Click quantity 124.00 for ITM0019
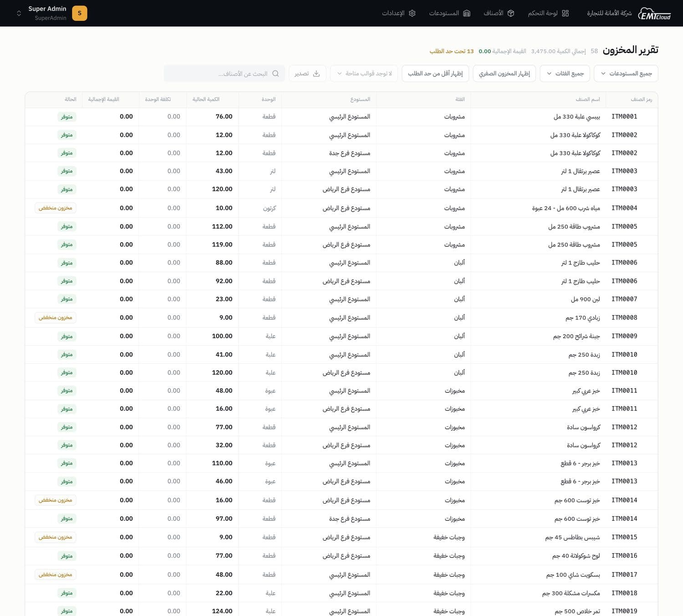 click(x=222, y=611)
